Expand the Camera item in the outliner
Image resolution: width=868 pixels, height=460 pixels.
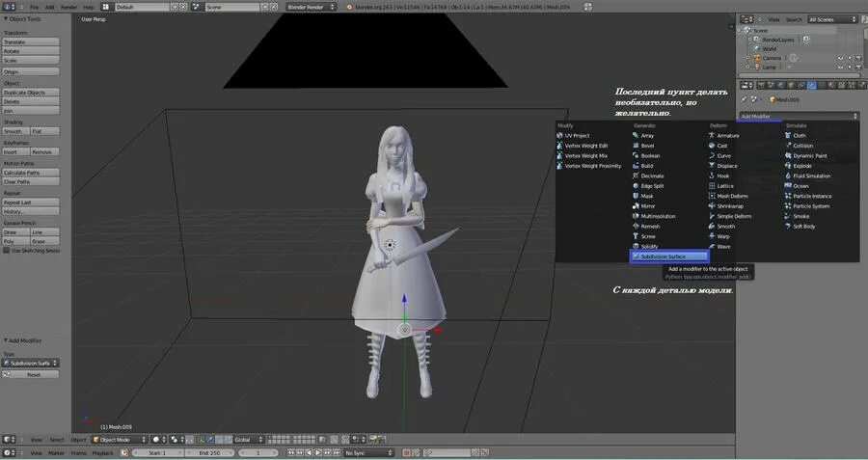(747, 58)
